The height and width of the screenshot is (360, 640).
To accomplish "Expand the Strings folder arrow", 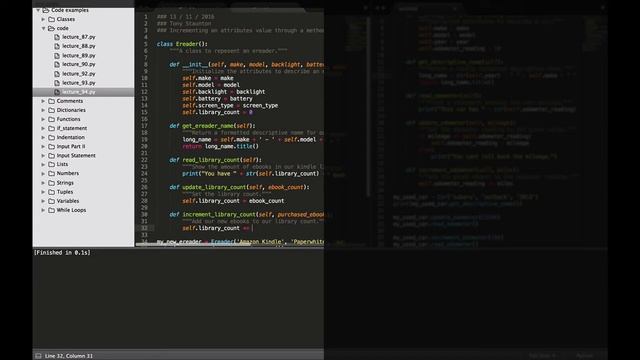I will (43, 183).
